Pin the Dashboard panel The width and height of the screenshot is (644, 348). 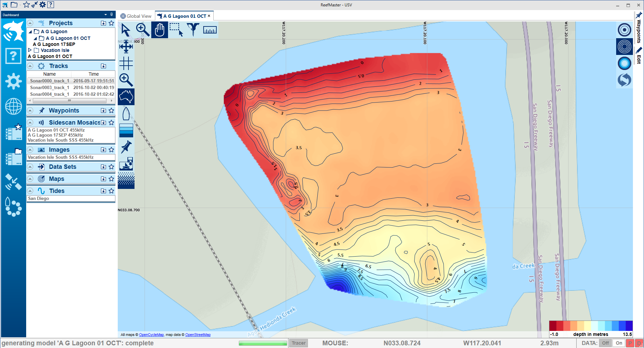click(x=112, y=14)
